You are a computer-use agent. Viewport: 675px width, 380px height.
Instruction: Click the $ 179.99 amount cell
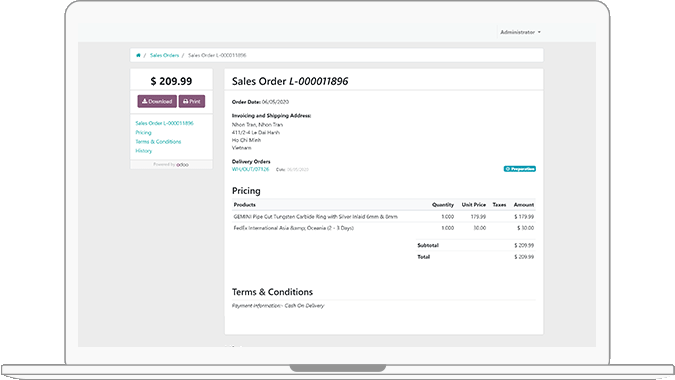(x=524, y=217)
